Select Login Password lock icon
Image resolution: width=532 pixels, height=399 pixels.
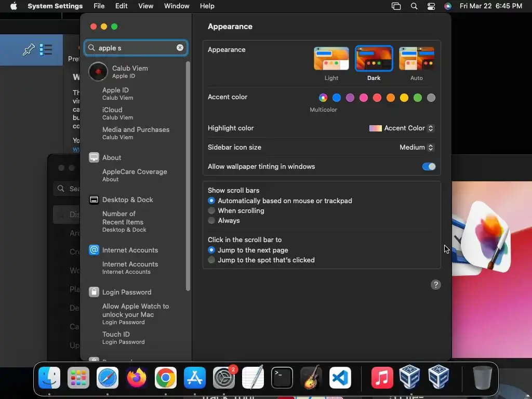pos(94,292)
